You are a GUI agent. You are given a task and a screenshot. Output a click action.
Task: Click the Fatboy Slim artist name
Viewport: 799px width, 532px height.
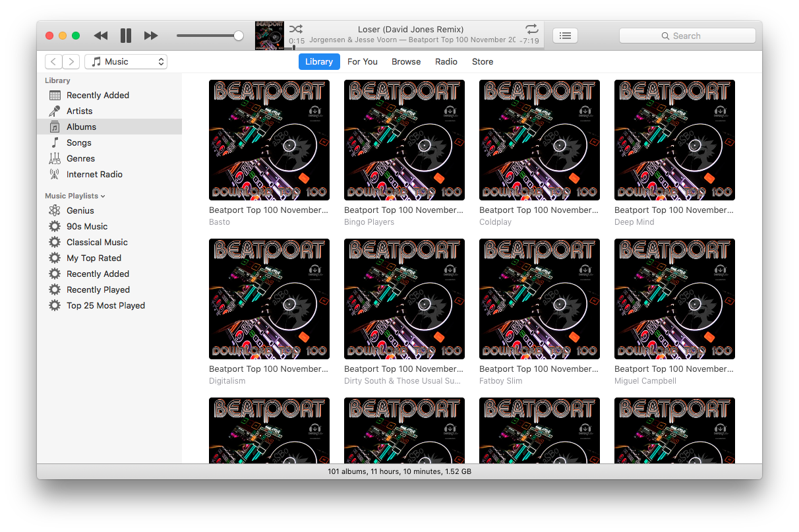501,381
